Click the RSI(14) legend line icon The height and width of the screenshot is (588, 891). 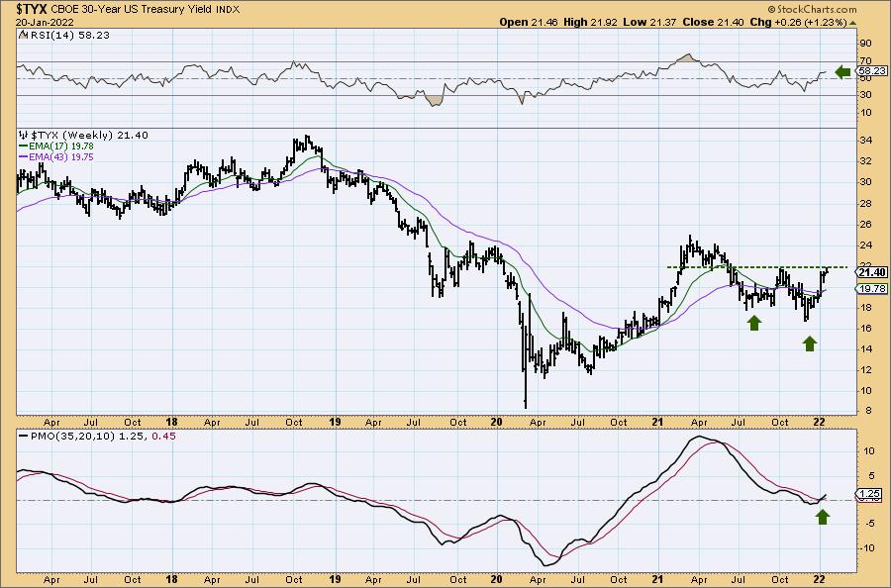click(x=23, y=35)
